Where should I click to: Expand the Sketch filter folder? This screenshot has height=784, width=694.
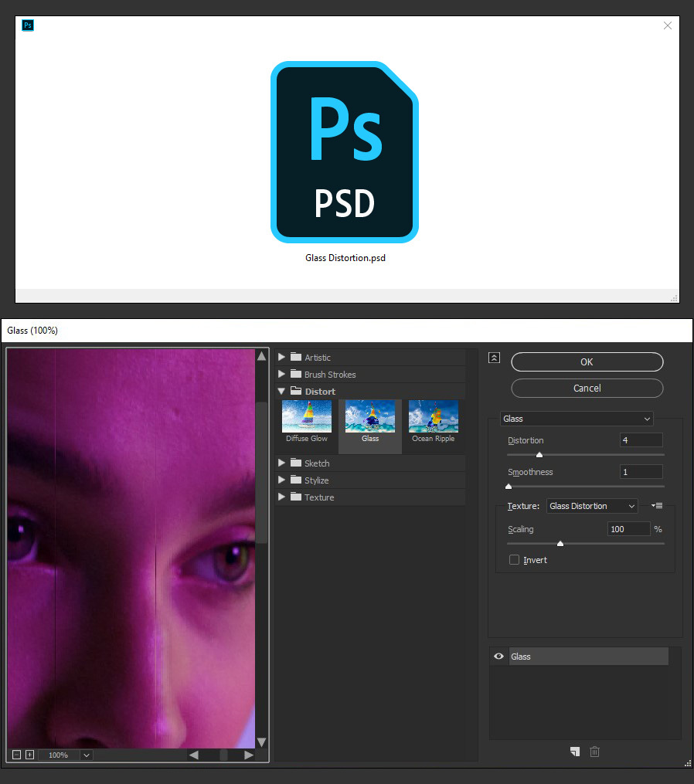pyautogui.click(x=282, y=463)
